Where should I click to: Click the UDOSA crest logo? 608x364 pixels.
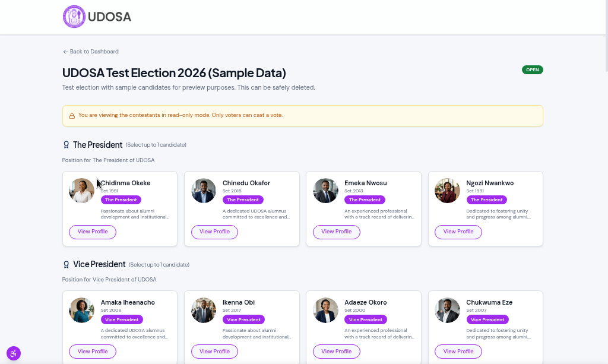tap(74, 17)
